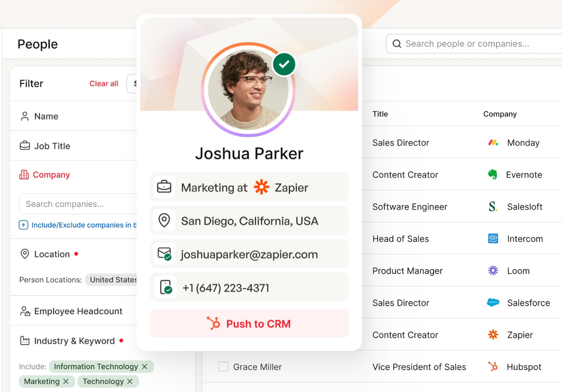
Task: Click the Search companies input field
Action: pyautogui.click(x=78, y=204)
